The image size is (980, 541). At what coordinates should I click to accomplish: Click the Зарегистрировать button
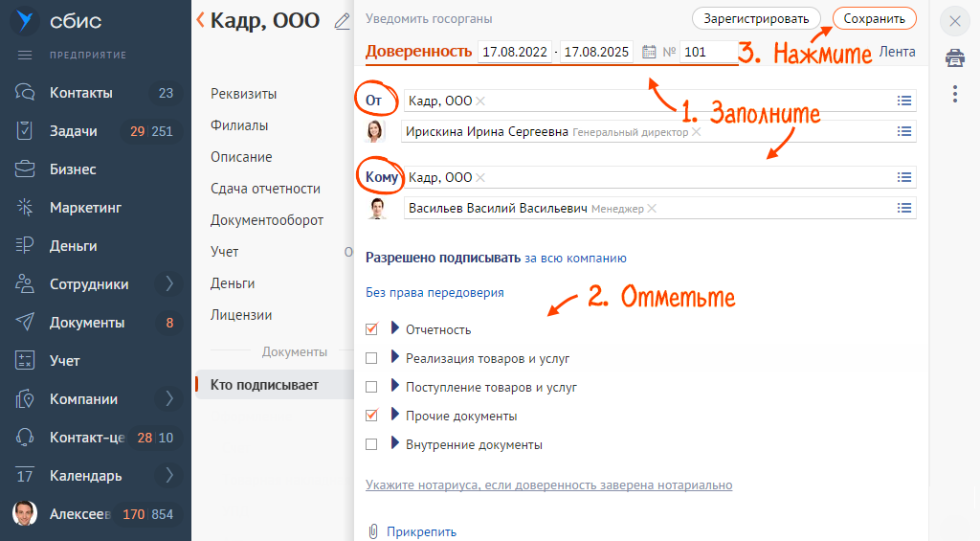(x=756, y=19)
